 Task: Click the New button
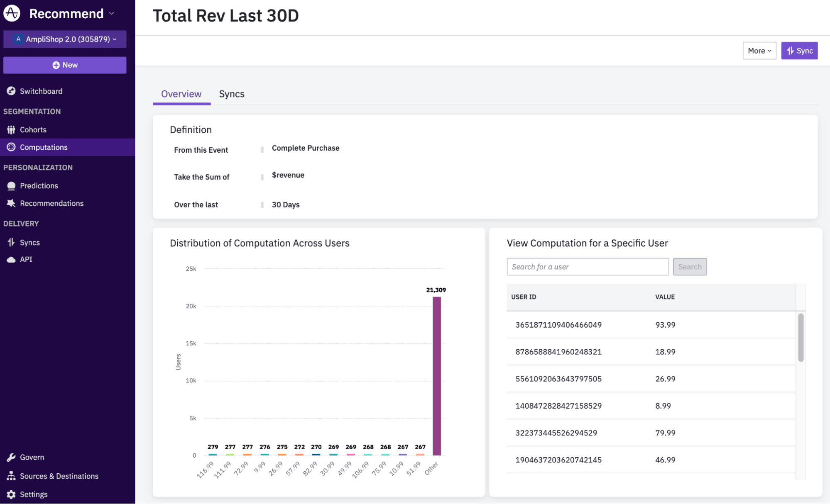65,65
